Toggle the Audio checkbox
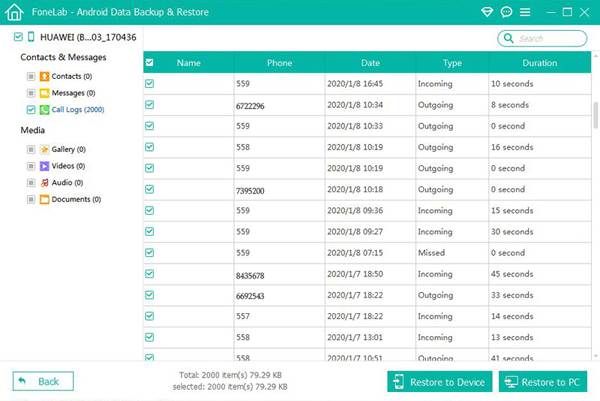This screenshot has height=401, width=600. coord(31,183)
